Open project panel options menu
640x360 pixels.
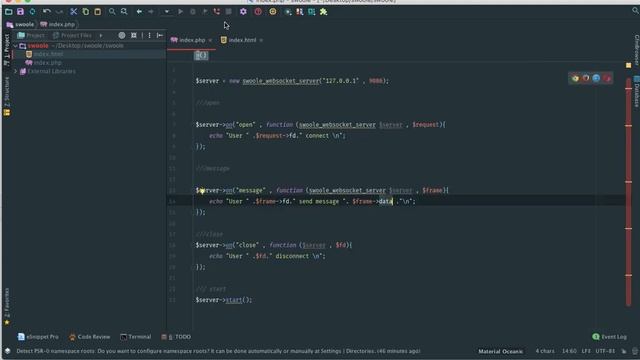149,36
